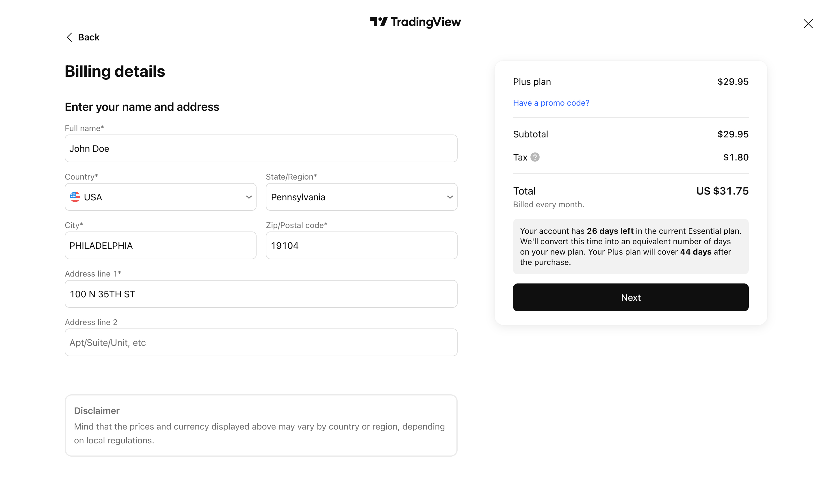
Task: Click the Zip/Postal code field
Action: pos(361,245)
